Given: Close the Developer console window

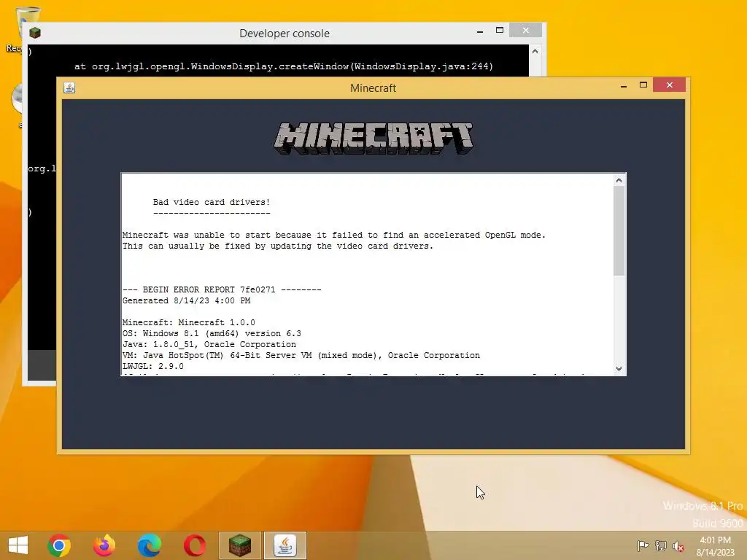Looking at the screenshot, I should (x=525, y=30).
